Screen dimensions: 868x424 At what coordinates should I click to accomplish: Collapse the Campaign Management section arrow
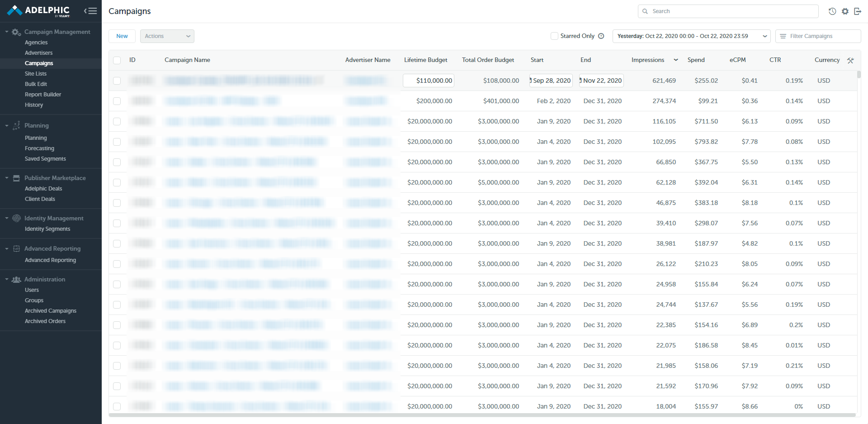7,32
